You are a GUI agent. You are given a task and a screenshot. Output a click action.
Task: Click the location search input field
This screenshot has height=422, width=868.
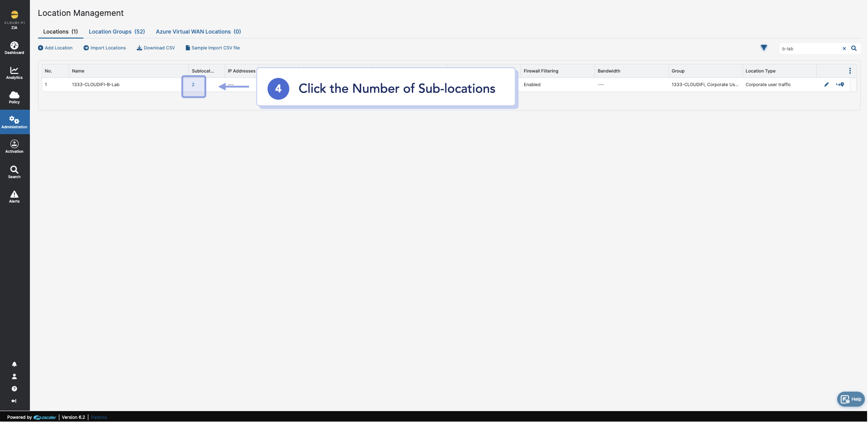pos(810,49)
